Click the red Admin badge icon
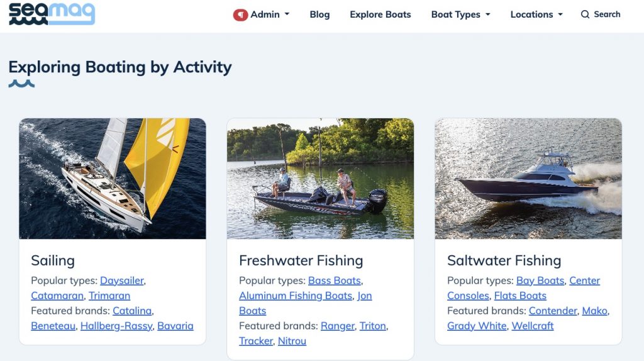This screenshot has height=361, width=644. pyautogui.click(x=240, y=14)
